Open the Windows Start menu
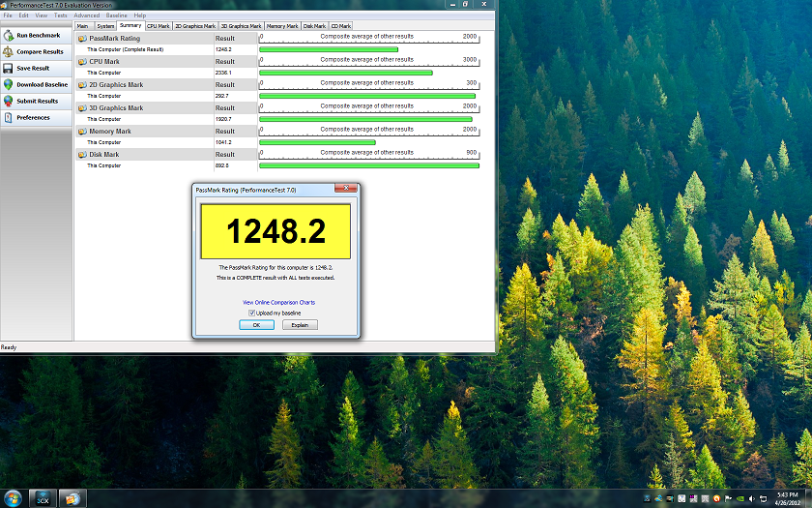 [14, 498]
